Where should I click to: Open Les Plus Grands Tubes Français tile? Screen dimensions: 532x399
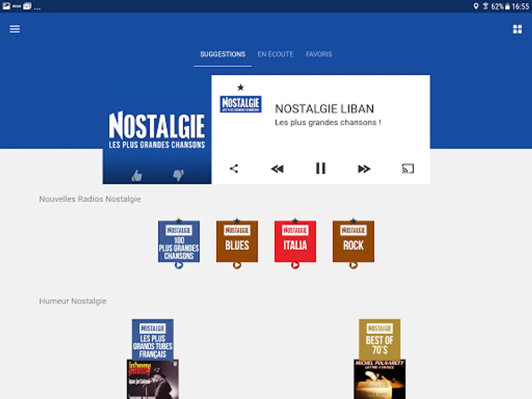coord(153,340)
